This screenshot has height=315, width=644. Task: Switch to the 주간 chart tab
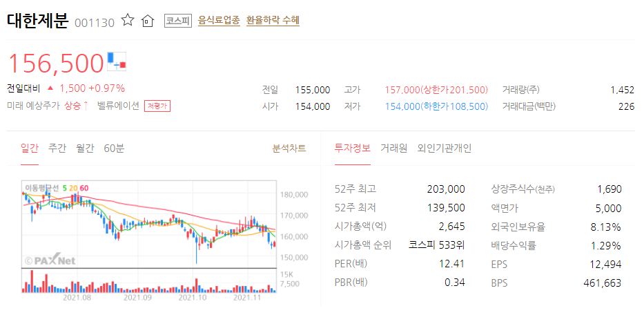tap(57, 149)
